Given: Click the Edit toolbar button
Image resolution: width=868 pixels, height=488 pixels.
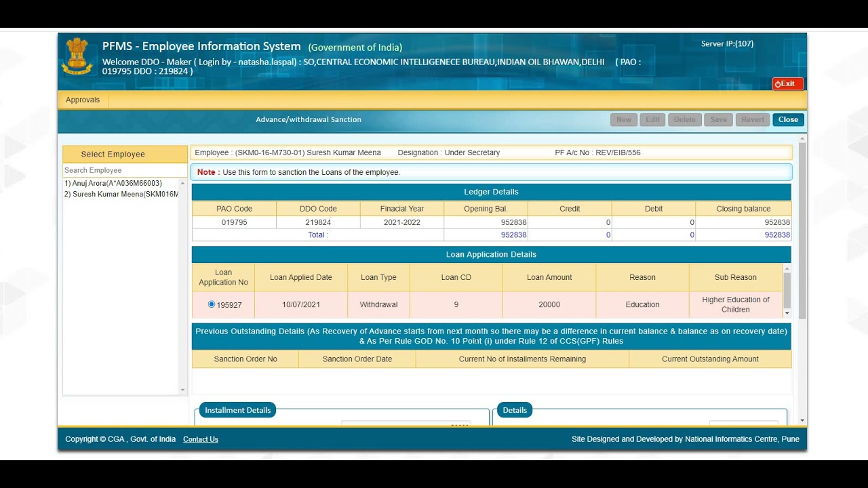Looking at the screenshot, I should [652, 119].
